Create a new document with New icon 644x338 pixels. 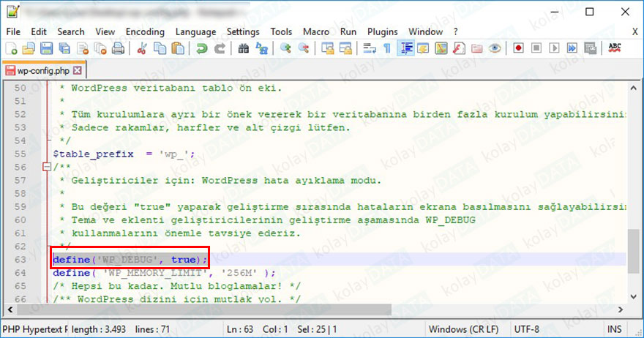click(12, 48)
